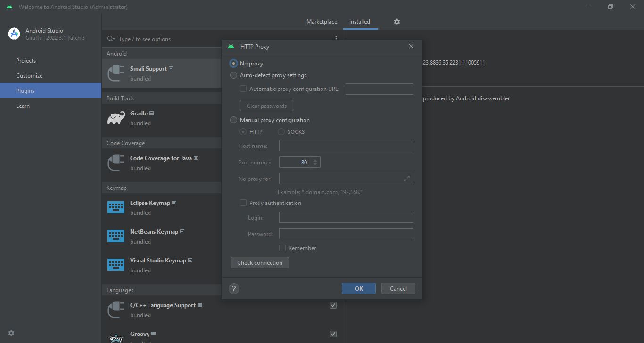The height and width of the screenshot is (343, 644).
Task: Click the Code Coverage for Java plugin icon
Action: [x=116, y=163]
